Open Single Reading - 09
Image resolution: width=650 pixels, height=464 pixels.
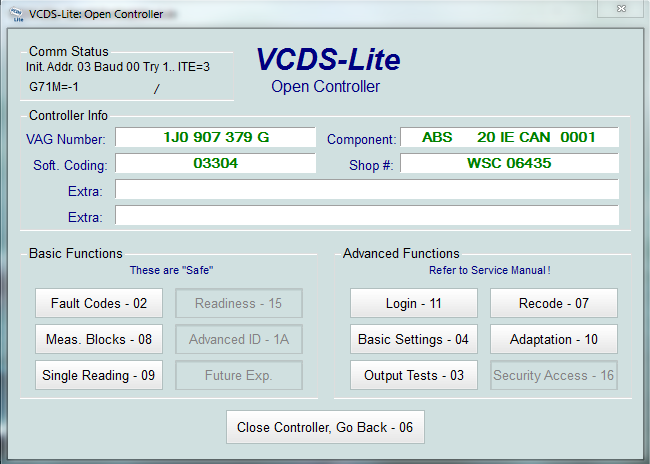click(99, 375)
